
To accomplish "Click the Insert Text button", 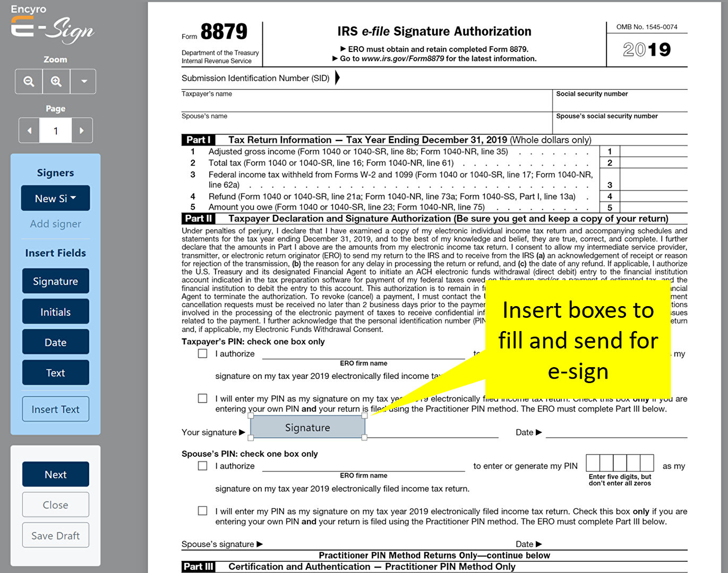I will [56, 409].
